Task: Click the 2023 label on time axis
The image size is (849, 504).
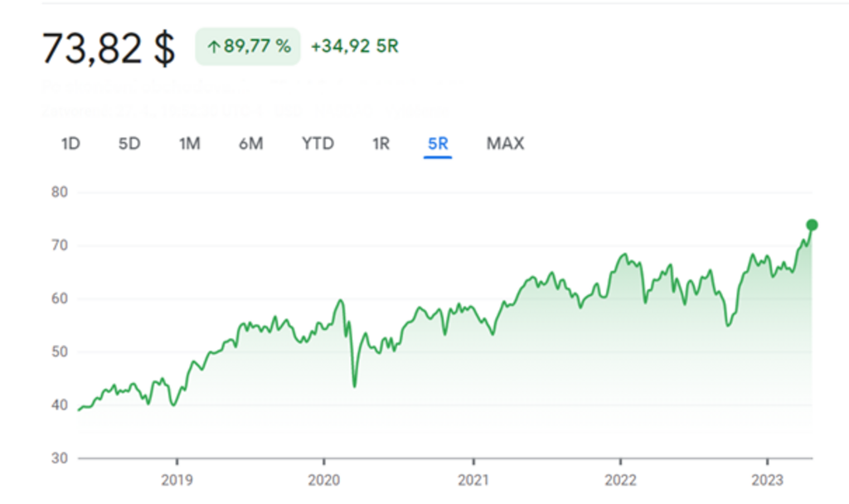Action: [x=768, y=478]
